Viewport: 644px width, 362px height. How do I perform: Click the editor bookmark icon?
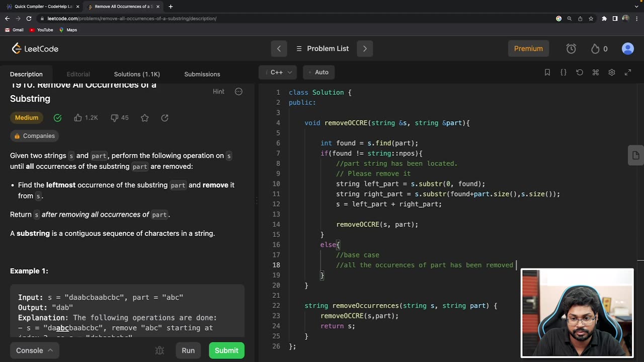547,72
